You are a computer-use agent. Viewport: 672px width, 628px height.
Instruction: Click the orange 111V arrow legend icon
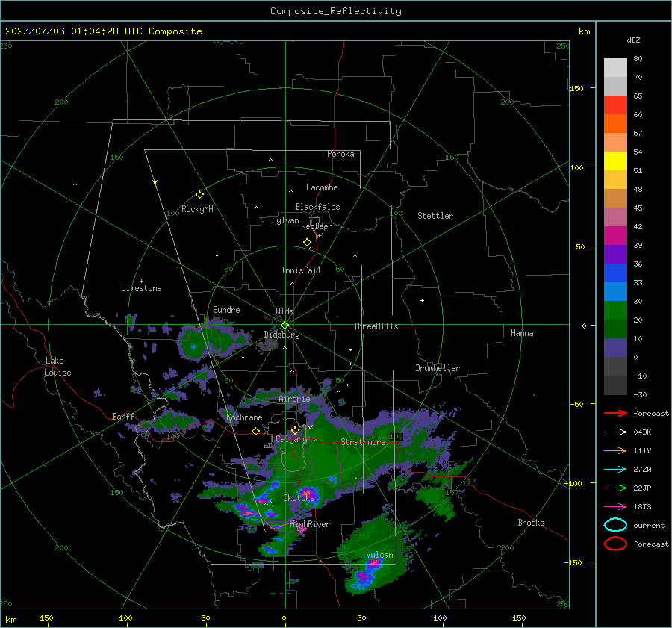click(x=615, y=450)
